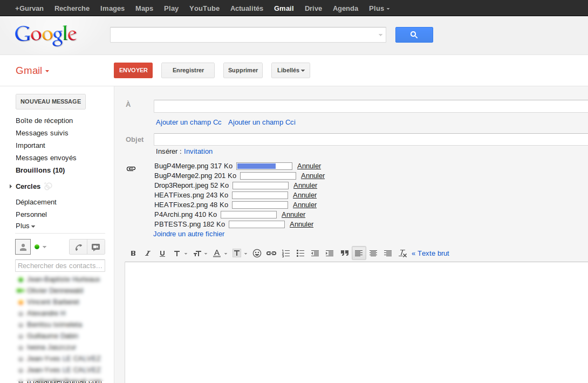Open the Libellés dropdown
This screenshot has width=588, height=383.
tap(291, 71)
